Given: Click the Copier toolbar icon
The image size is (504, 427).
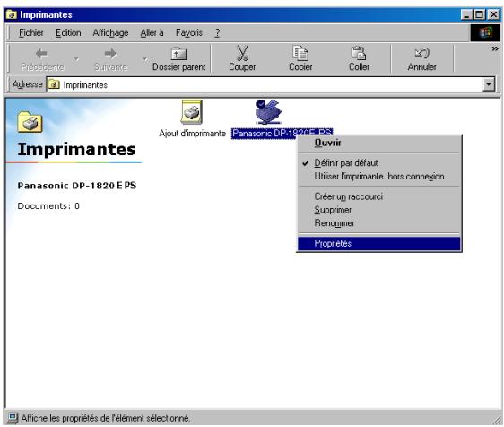Looking at the screenshot, I should click(300, 53).
